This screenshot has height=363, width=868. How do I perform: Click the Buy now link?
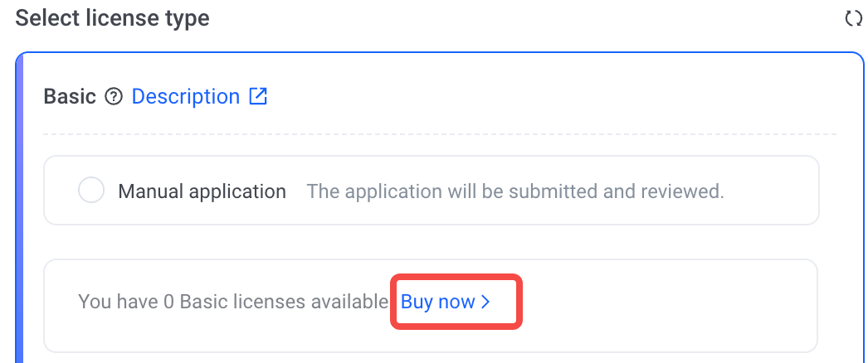(437, 302)
